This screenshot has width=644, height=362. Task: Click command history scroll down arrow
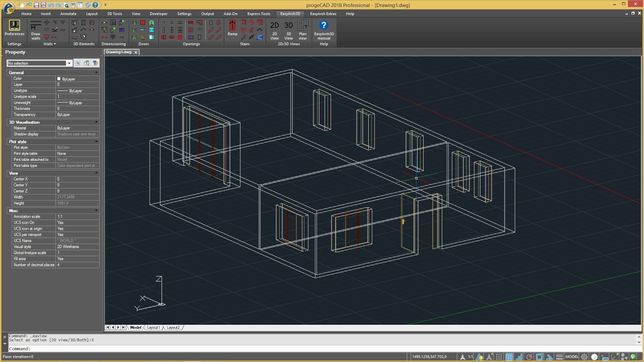tap(639, 342)
